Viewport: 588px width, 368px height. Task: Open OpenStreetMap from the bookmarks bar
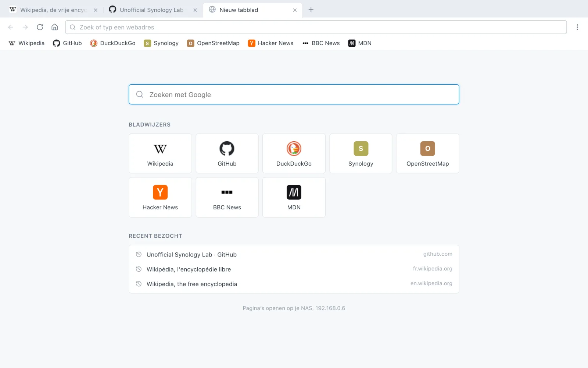[213, 43]
